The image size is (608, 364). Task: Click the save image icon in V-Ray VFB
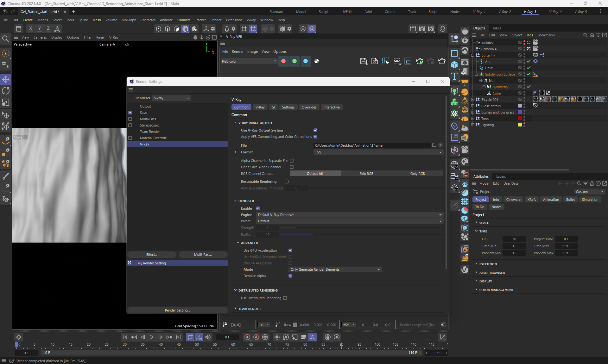pos(364,61)
